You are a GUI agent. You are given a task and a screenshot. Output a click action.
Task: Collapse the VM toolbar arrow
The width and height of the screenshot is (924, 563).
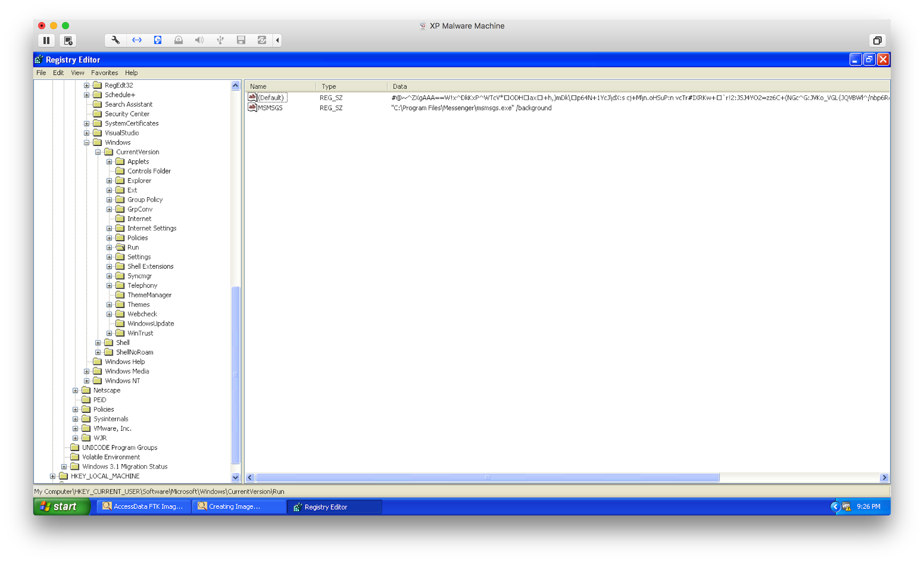[277, 40]
